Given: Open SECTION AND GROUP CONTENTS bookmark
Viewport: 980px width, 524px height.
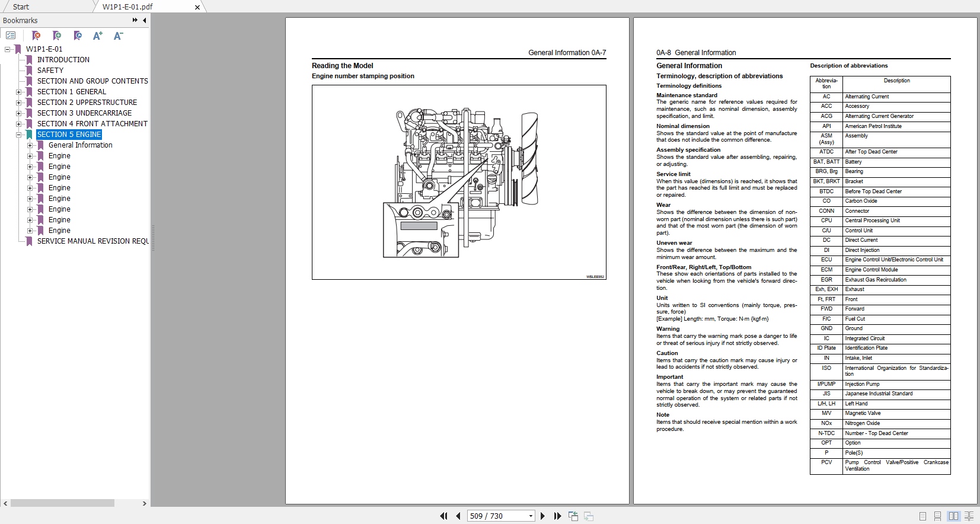Looking at the screenshot, I should click(x=92, y=81).
